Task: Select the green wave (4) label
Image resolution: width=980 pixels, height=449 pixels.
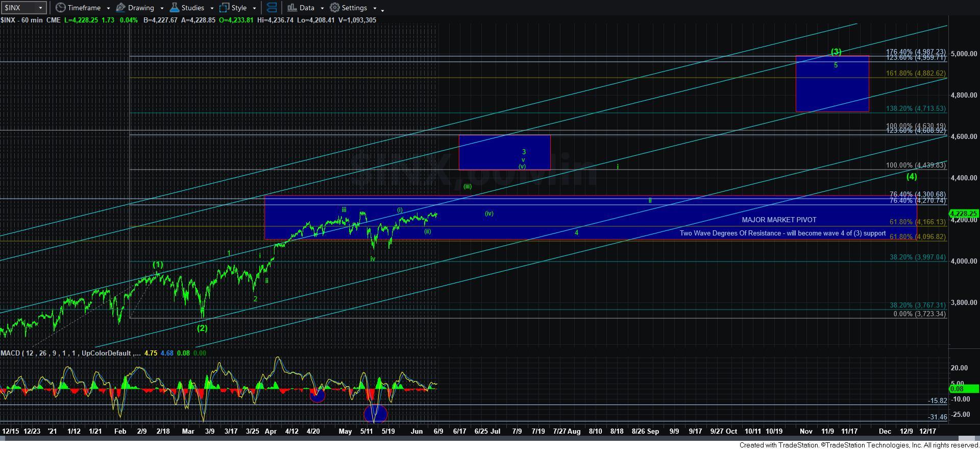Action: pos(912,176)
